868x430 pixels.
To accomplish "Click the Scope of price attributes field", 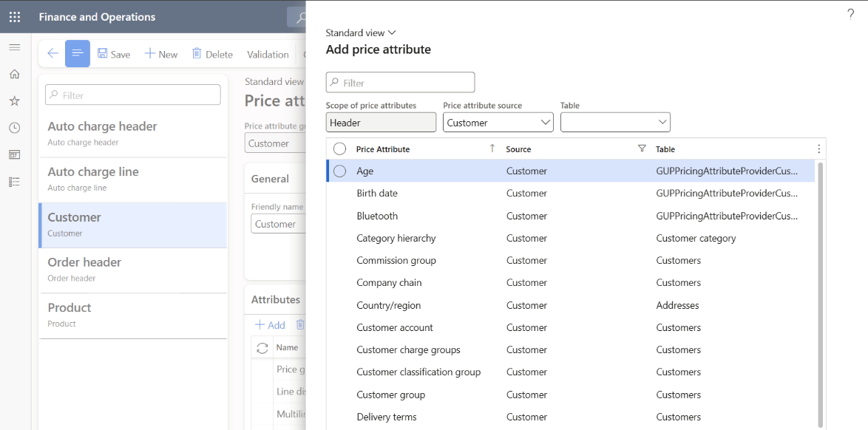I will click(x=381, y=123).
